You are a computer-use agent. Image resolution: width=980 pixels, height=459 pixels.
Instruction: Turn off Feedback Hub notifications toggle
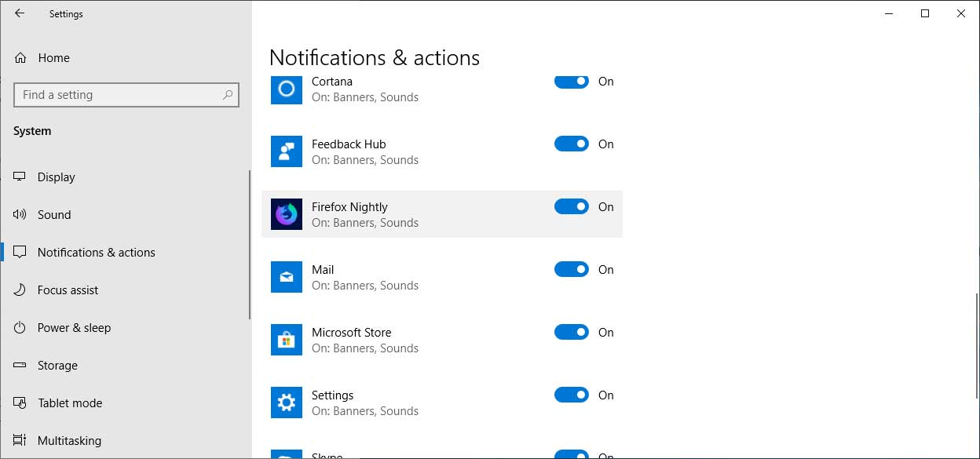click(572, 144)
